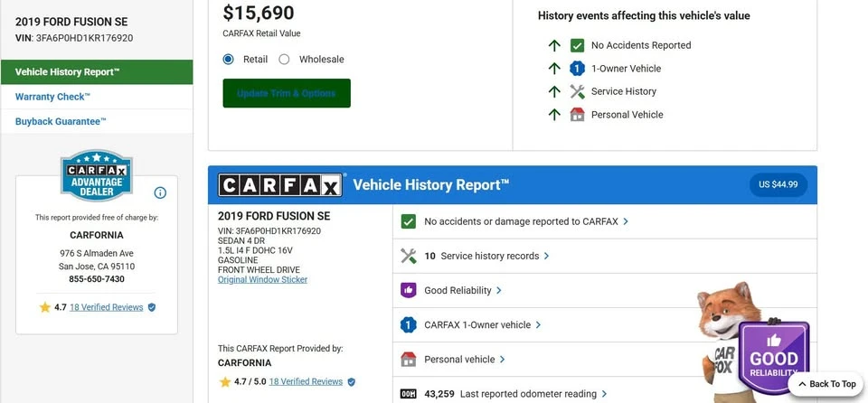Screen dimensions: 868x403
Task: Open 18 Verified Reviews link under Report Provided by
Action: coord(306,381)
